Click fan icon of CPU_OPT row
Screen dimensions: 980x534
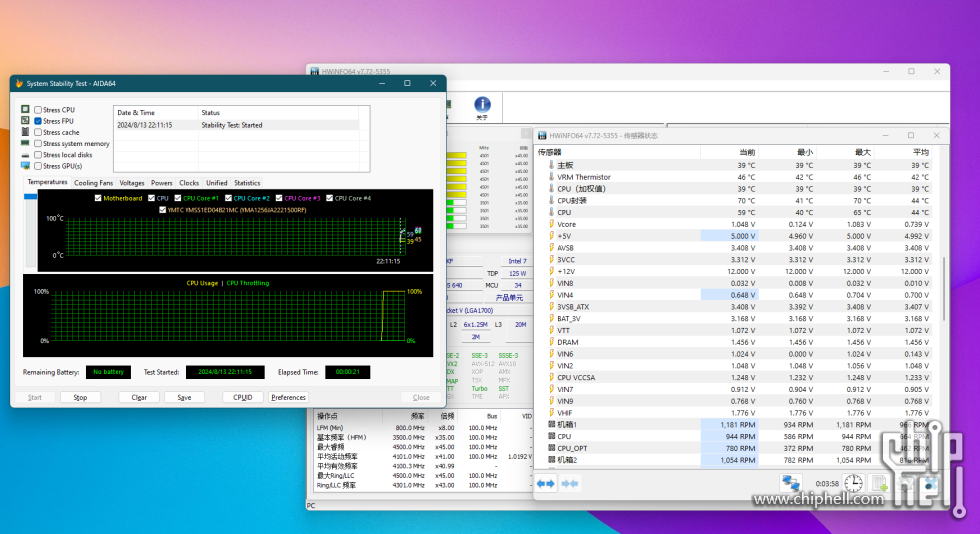(551, 448)
